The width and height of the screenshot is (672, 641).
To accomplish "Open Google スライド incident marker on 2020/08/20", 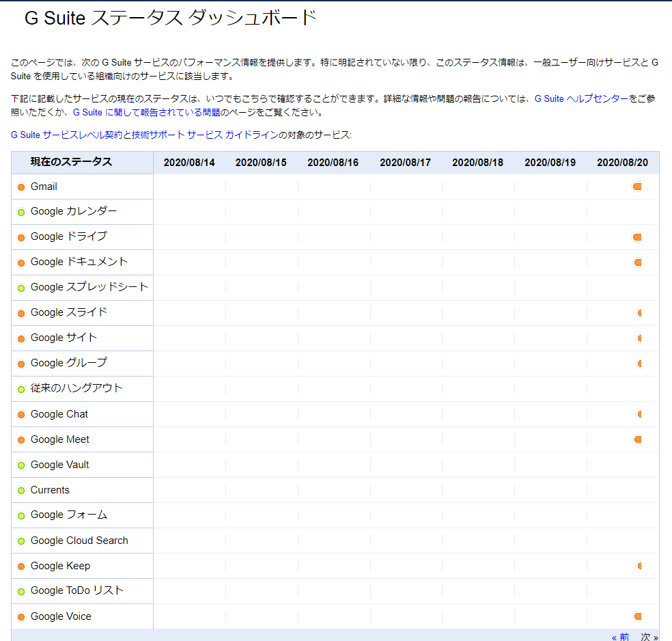I will (x=639, y=313).
